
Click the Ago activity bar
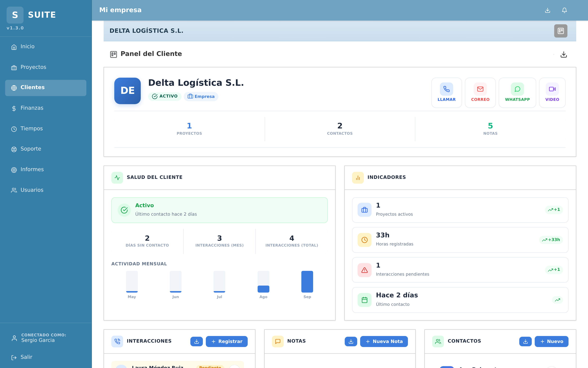(x=263, y=282)
